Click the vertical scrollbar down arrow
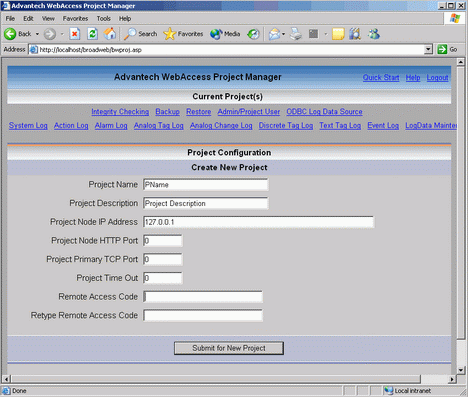The height and width of the screenshot is (397, 468). click(461, 370)
